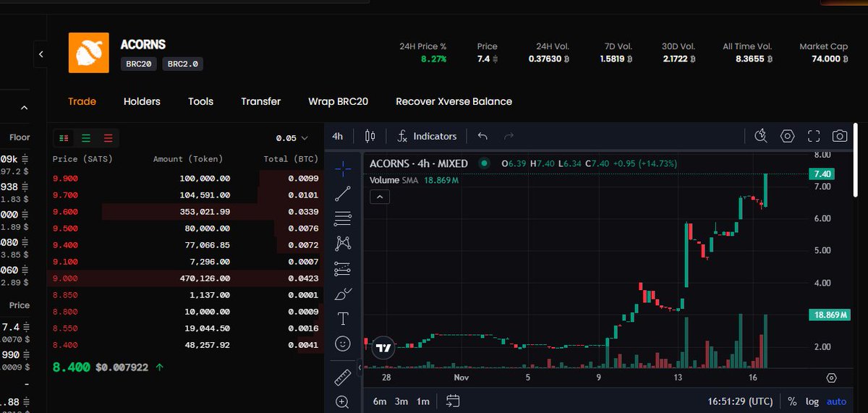Open the Recover Xverse Balance tab
This screenshot has width=868, height=413.
[x=454, y=101]
